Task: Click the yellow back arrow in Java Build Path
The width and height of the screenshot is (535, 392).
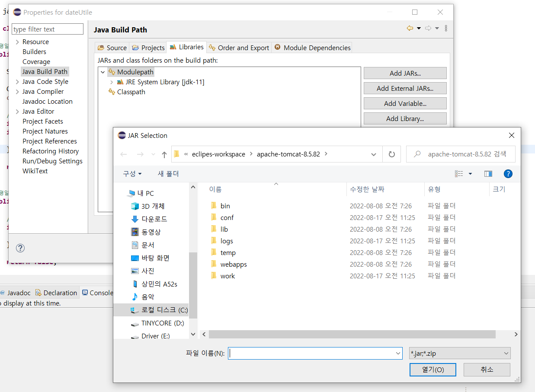Action: [410, 29]
